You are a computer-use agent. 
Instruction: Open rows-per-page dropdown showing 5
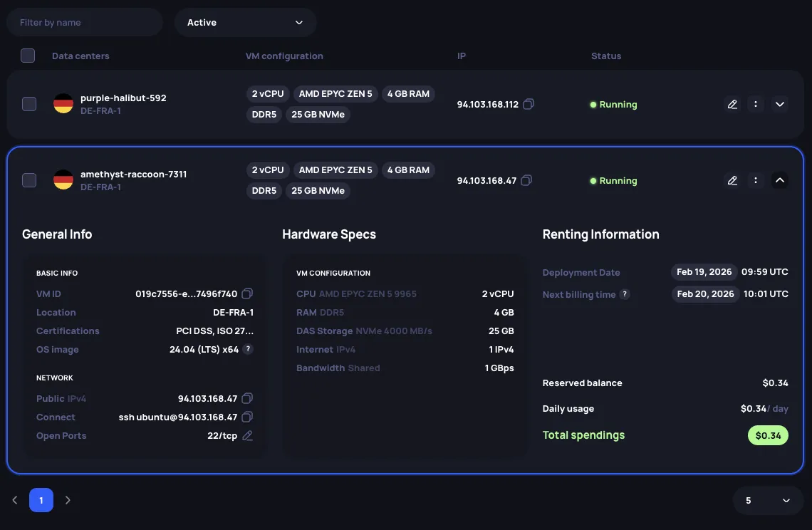click(768, 500)
